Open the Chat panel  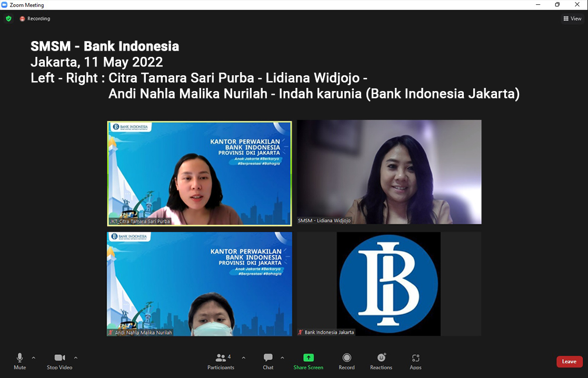click(x=268, y=362)
